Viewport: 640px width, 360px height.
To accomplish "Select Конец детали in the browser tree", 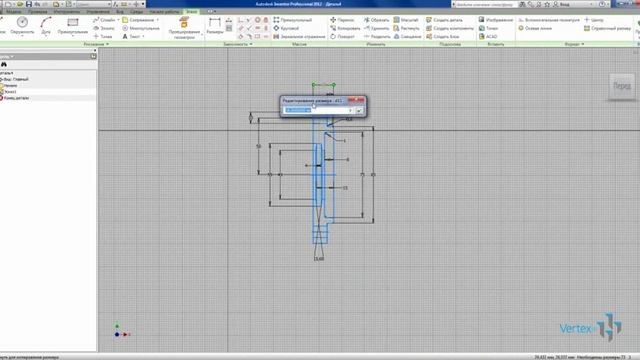I will pos(15,98).
